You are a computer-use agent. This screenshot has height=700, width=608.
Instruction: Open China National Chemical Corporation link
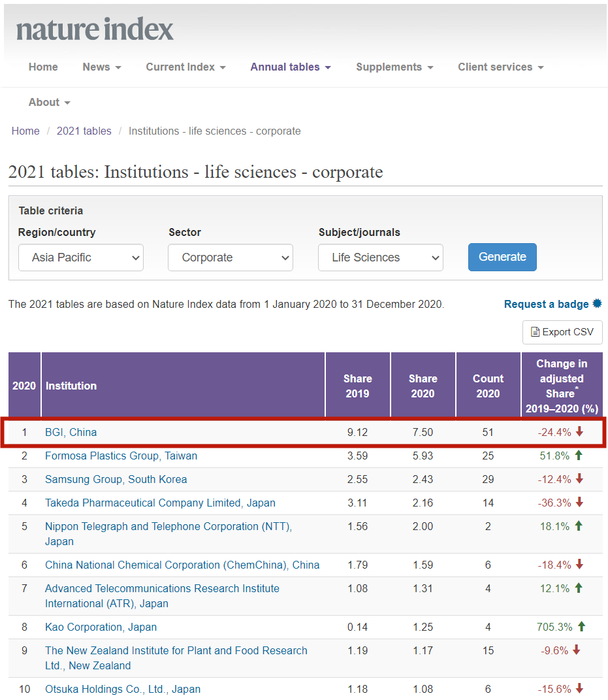coord(182,565)
